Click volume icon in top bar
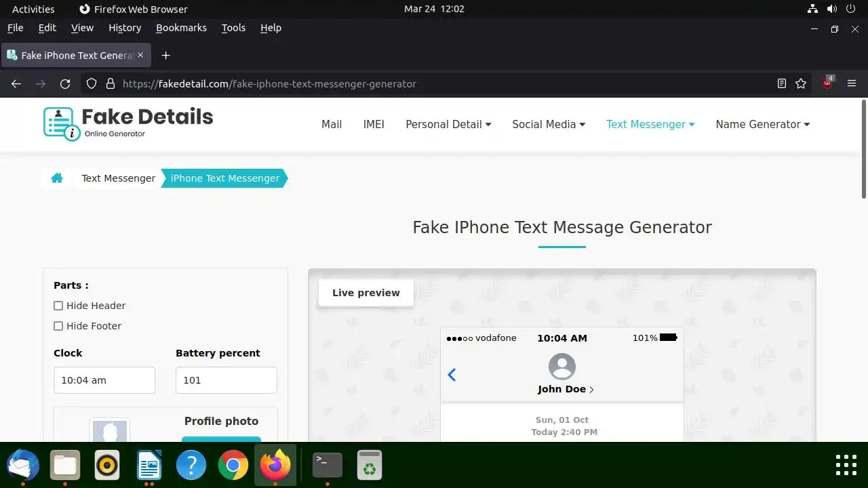Viewport: 868px width, 488px height. 832,9
